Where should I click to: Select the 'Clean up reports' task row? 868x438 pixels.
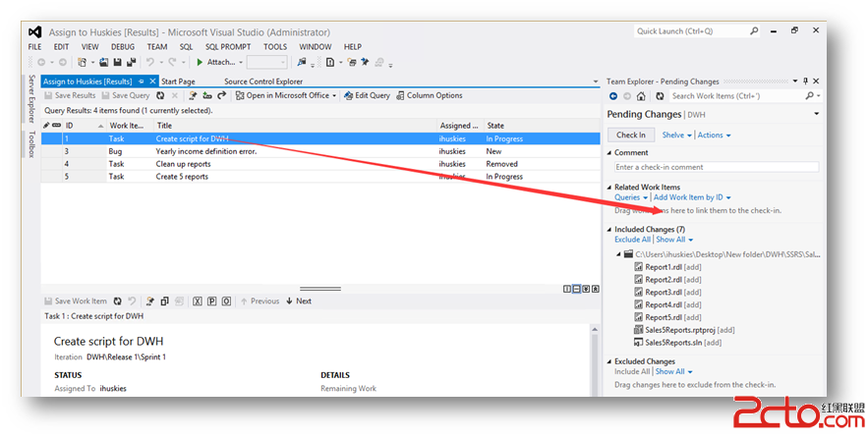[320, 164]
